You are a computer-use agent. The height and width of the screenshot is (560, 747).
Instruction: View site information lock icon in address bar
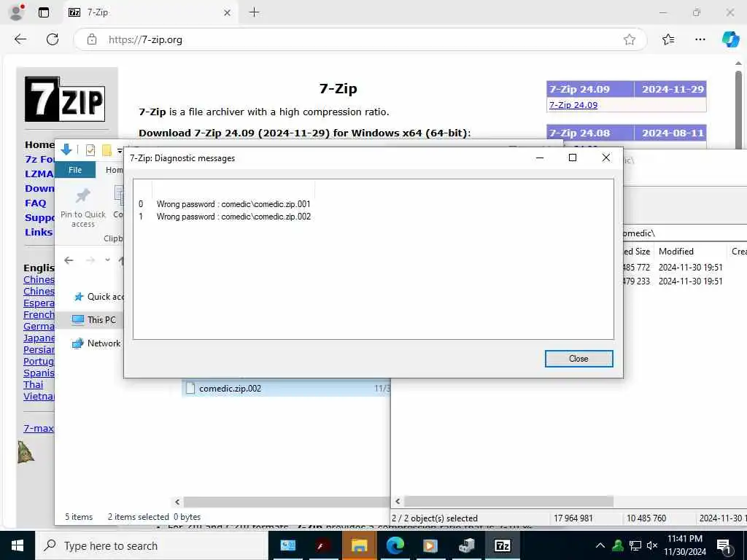92,39
